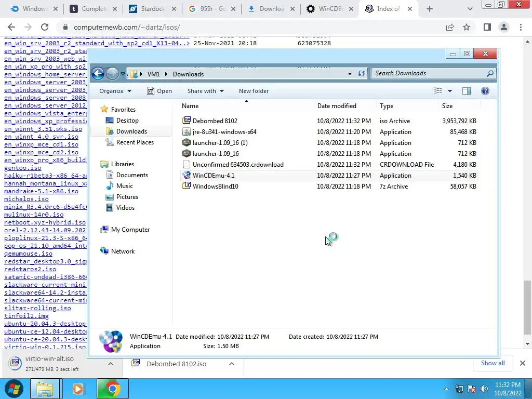Select Network in navigation pane
The width and height of the screenshot is (532, 399).
(123, 251)
